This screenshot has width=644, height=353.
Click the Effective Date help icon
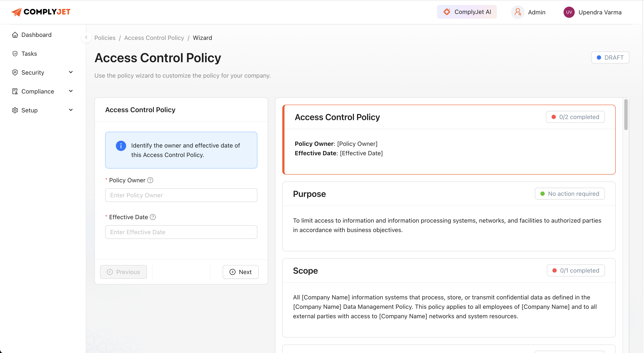[153, 217]
